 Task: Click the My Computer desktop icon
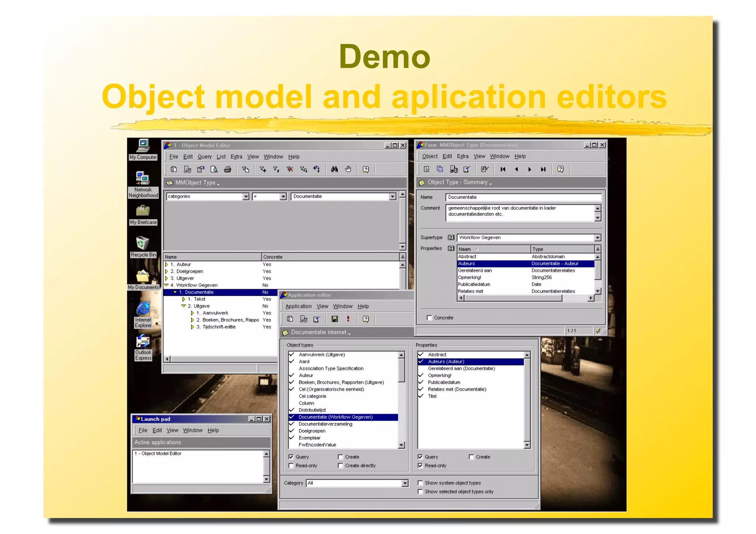tap(143, 149)
